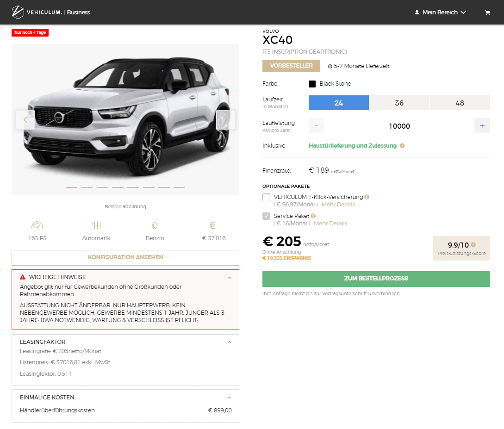
Task: Click the Vorbesteller badge button
Action: point(291,66)
